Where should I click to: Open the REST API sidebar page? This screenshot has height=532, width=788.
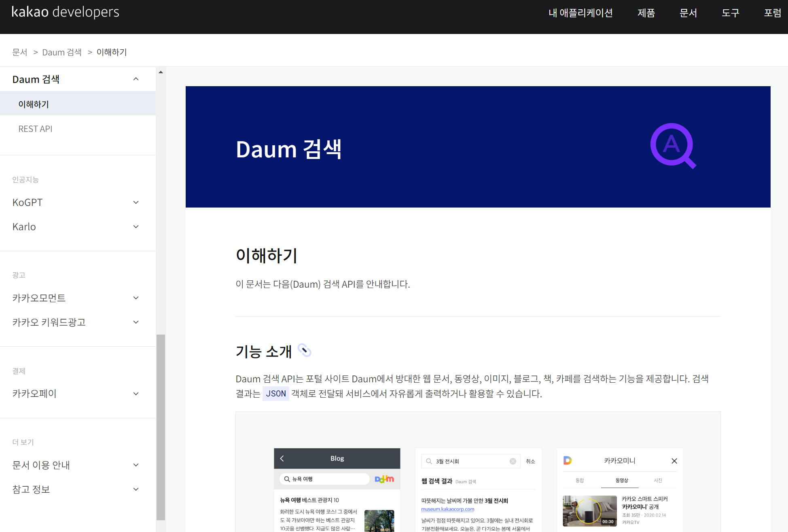point(35,129)
